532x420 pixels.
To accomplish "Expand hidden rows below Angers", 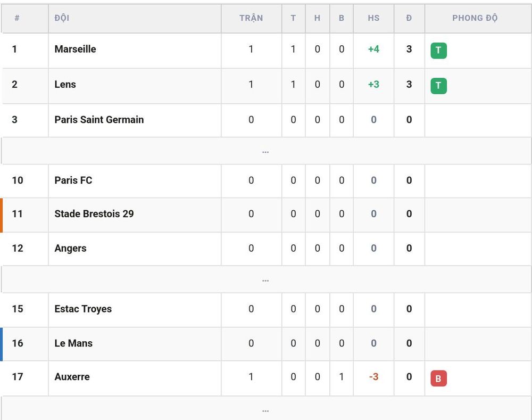I will (265, 280).
